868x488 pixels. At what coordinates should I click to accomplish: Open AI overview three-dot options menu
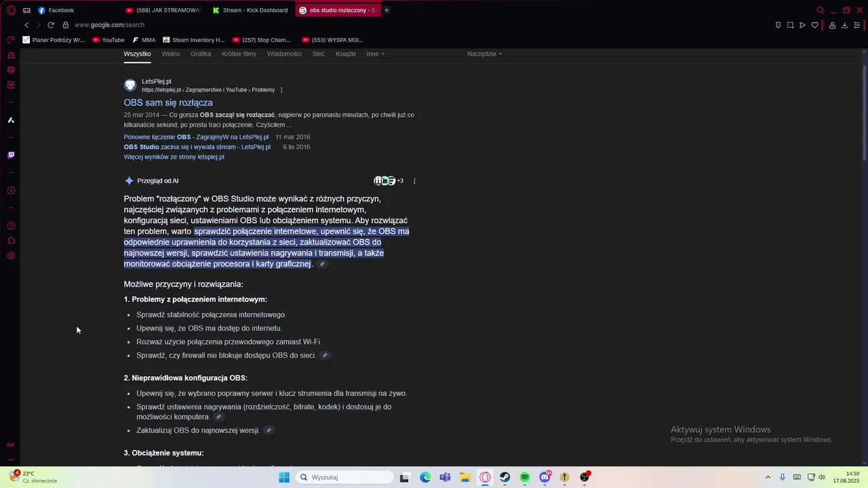(414, 181)
